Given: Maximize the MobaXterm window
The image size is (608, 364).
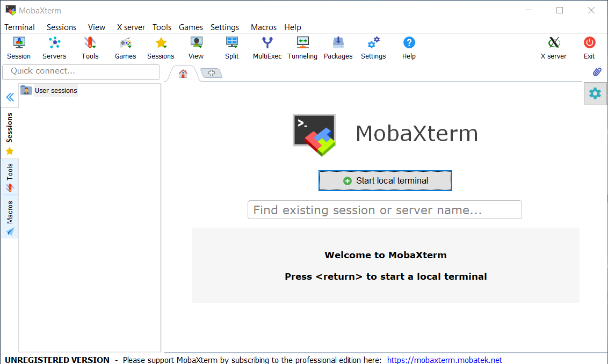Looking at the screenshot, I should (x=560, y=10).
